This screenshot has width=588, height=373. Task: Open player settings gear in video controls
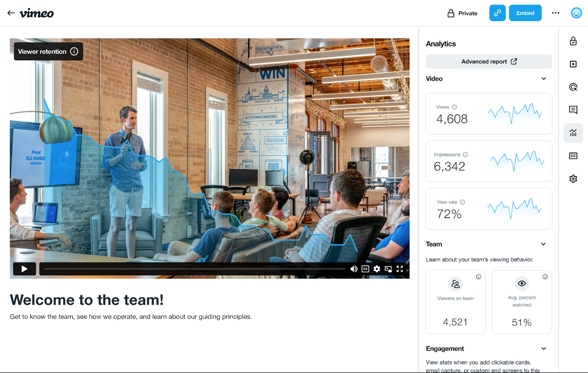point(377,269)
